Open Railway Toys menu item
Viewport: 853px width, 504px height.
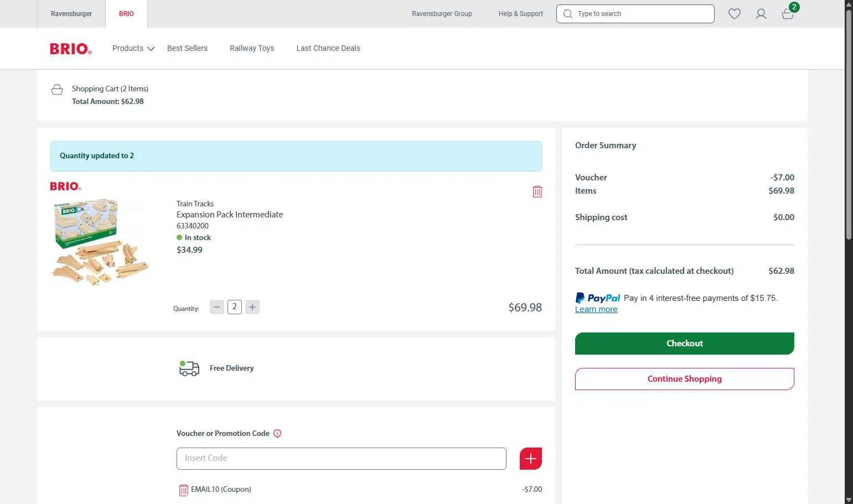252,48
